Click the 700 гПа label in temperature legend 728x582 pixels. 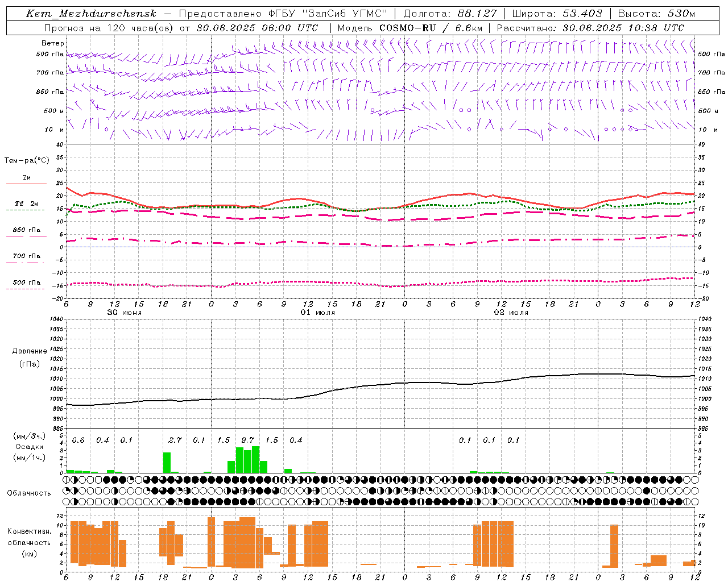click(27, 256)
